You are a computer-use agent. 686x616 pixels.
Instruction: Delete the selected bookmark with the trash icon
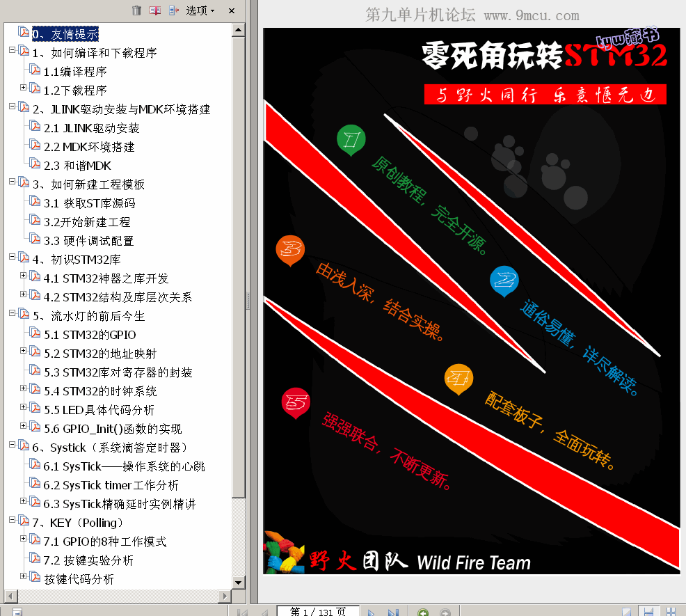pyautogui.click(x=136, y=10)
